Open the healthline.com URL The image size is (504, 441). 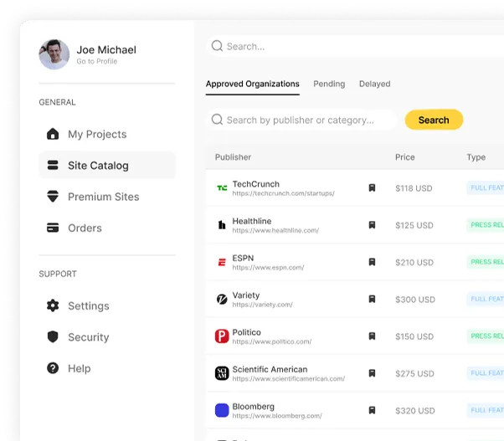275,230
